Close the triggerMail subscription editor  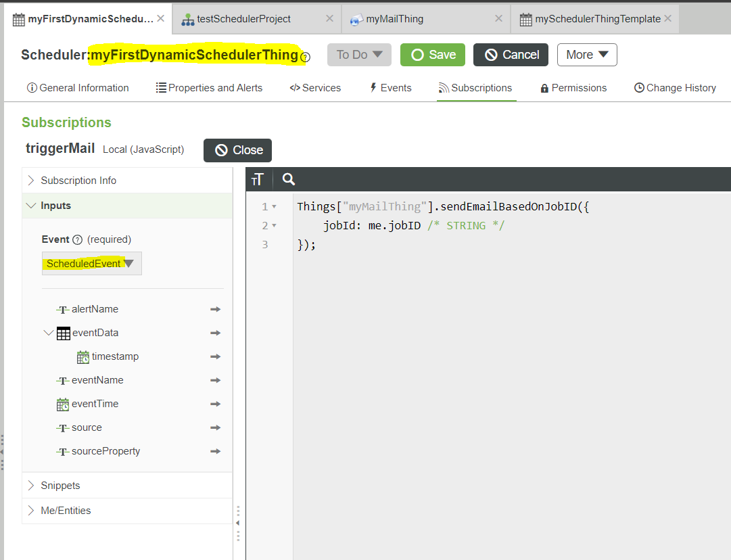[x=237, y=150]
